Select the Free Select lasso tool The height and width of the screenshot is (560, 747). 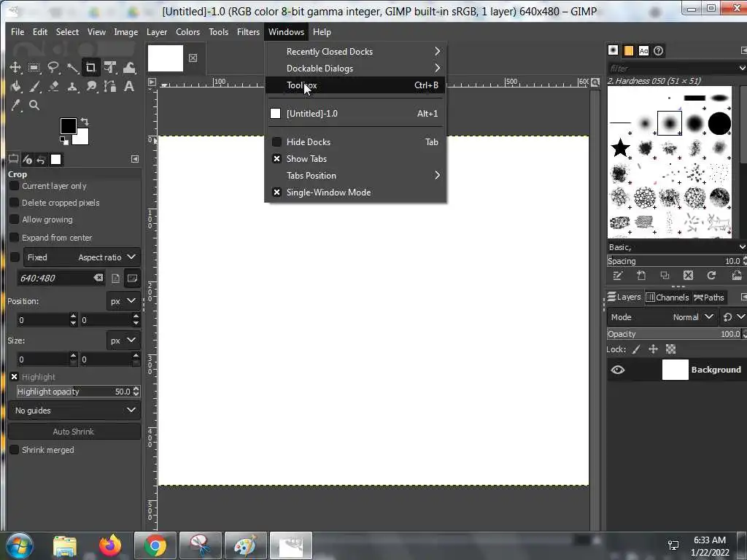[x=53, y=67]
